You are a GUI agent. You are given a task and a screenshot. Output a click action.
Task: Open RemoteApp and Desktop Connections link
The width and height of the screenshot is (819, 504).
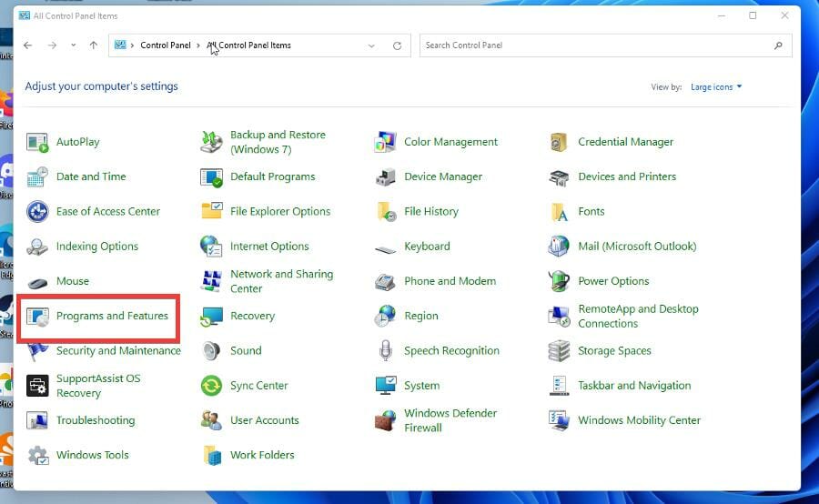pyautogui.click(x=638, y=317)
